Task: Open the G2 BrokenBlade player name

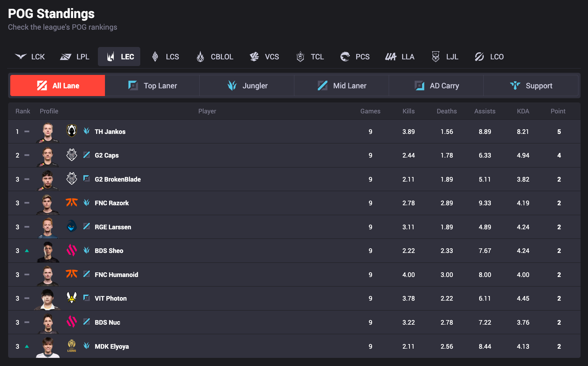Action: coord(118,179)
